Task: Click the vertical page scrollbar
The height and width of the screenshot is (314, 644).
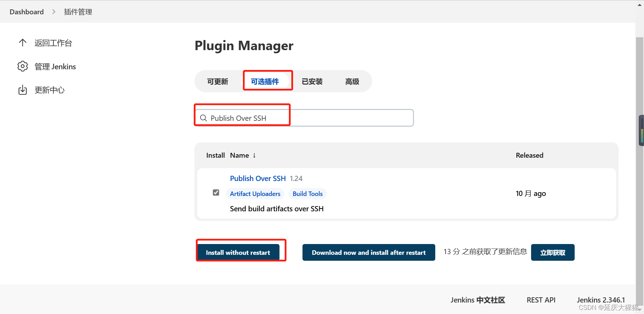Action: 639,171
